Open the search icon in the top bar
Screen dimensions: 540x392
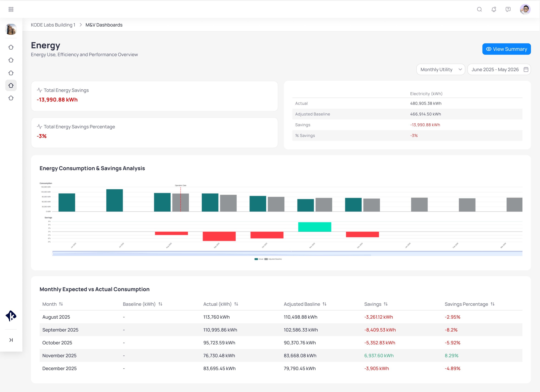point(479,9)
